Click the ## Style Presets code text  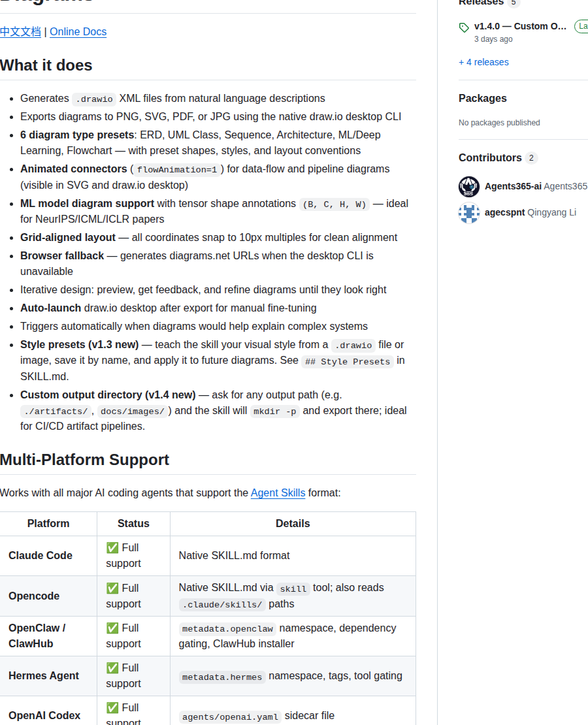pyautogui.click(x=348, y=362)
